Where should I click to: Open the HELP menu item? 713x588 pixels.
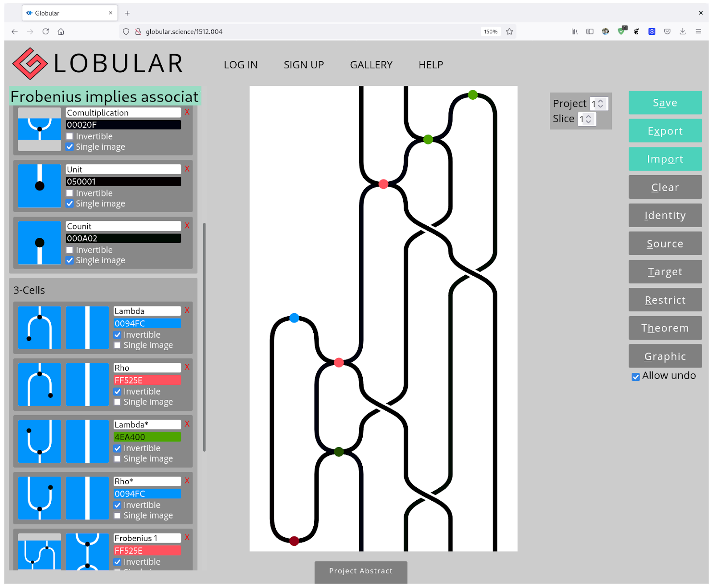(430, 65)
